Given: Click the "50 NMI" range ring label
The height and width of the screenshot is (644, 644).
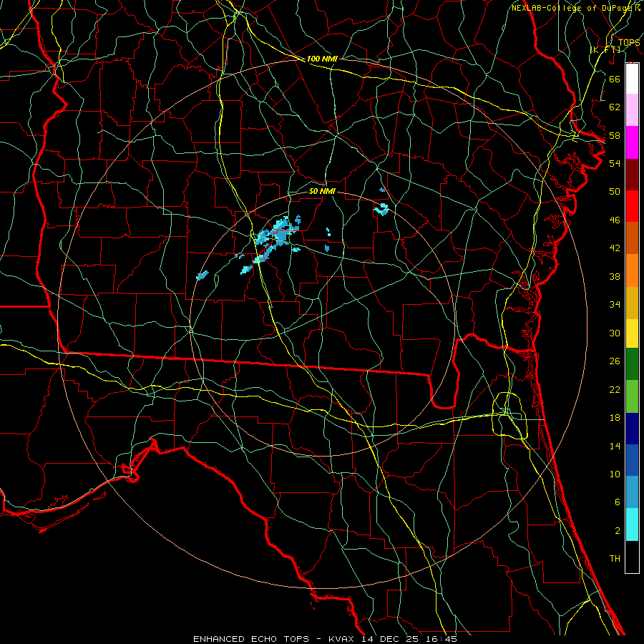Looking at the screenshot, I should click(x=322, y=191).
